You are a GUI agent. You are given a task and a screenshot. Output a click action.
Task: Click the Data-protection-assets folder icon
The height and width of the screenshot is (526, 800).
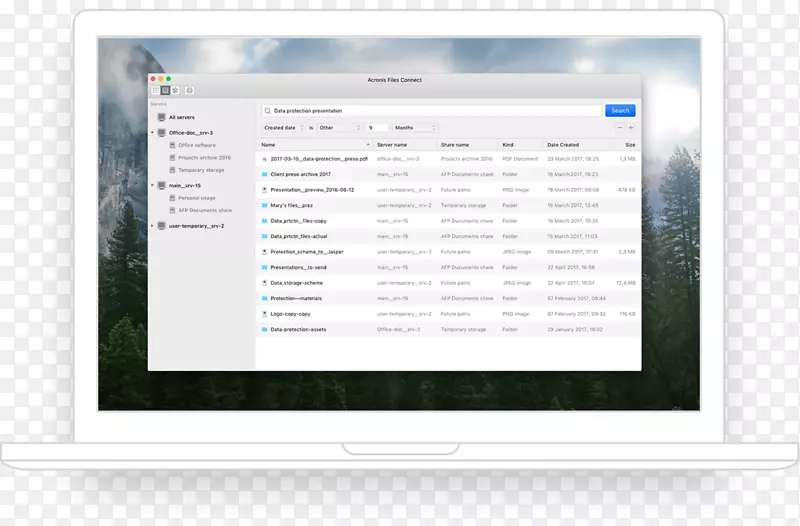pyautogui.click(x=264, y=329)
